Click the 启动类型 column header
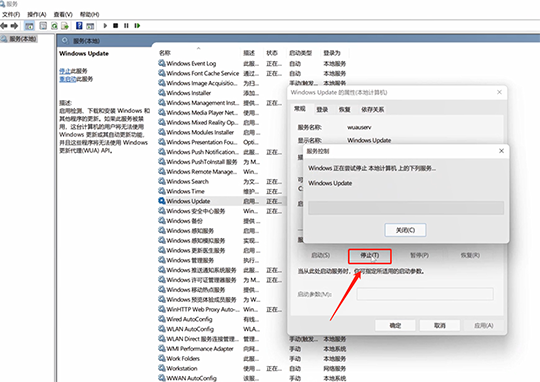The image size is (540, 382). (x=300, y=53)
